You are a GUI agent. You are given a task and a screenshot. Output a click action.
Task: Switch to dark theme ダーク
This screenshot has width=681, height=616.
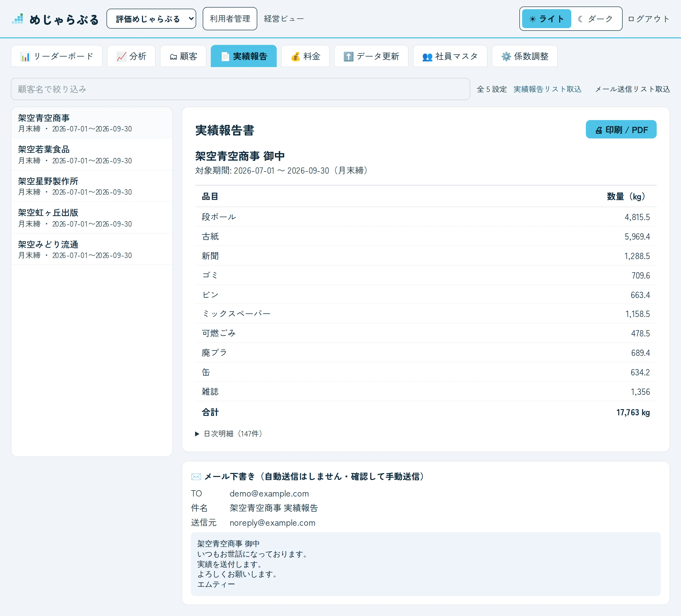pos(596,19)
